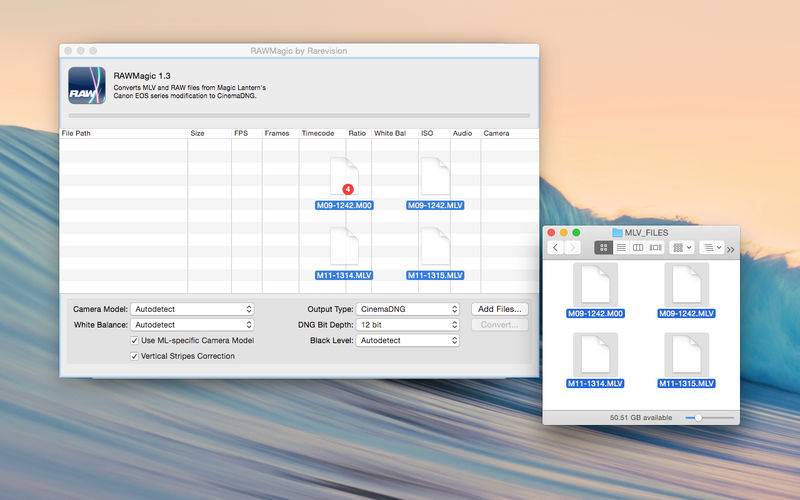The height and width of the screenshot is (500, 800).
Task: Open Finder arrange-by grouping menu
Action: tap(682, 247)
